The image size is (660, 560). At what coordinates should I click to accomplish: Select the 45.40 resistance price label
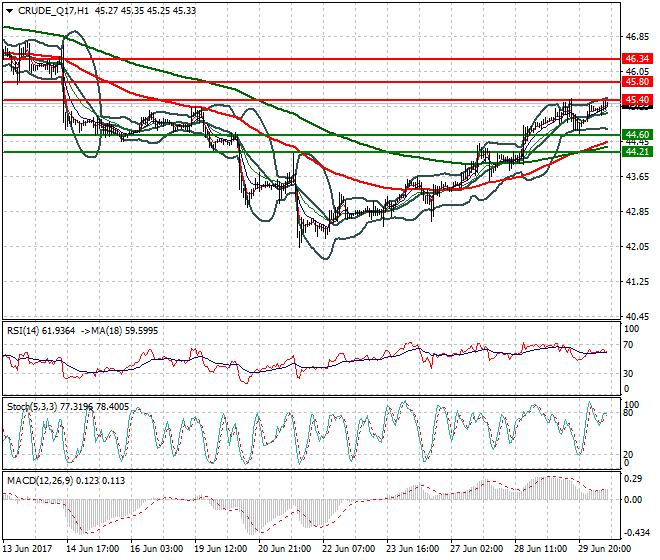(637, 100)
